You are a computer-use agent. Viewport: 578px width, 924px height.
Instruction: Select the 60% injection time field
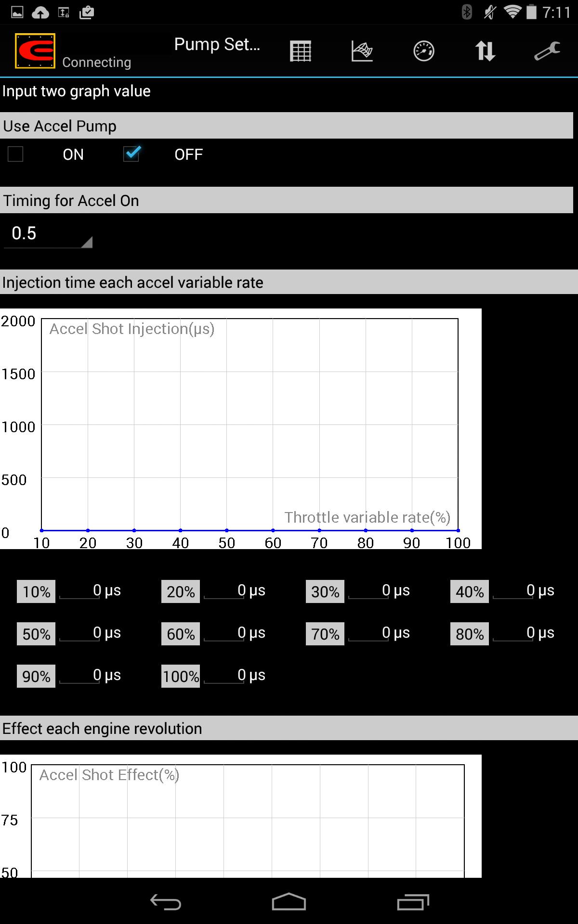pyautogui.click(x=224, y=633)
